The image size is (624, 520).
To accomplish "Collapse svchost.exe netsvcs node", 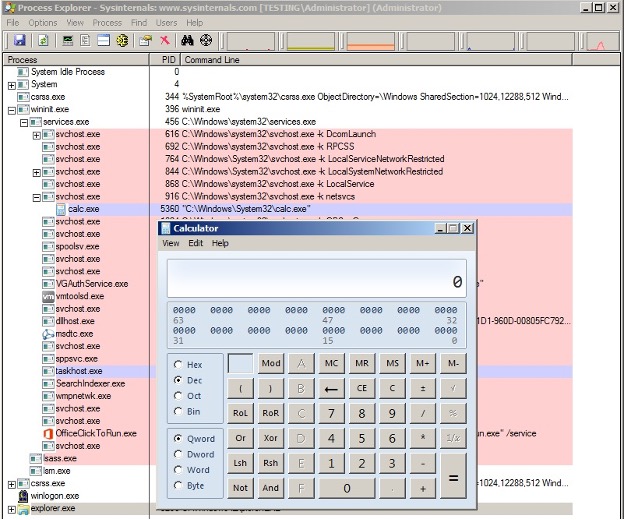I will click(x=36, y=197).
